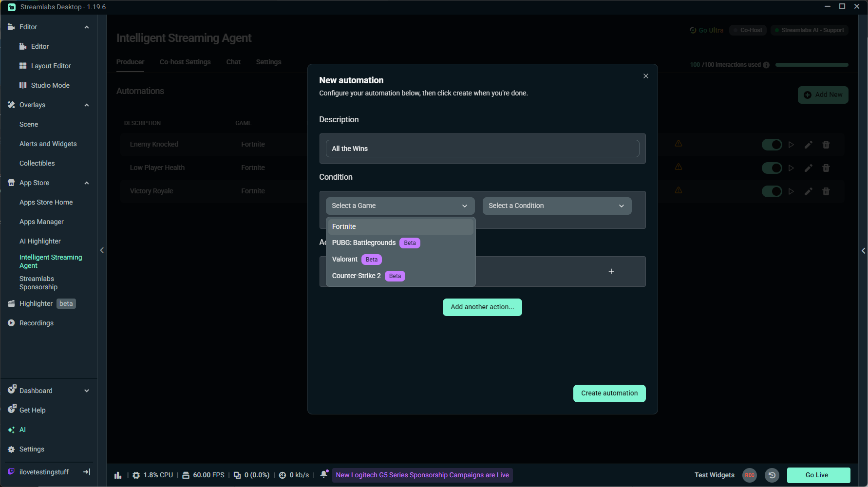868x487 pixels.
Task: Open the Select a Condition dropdown
Action: pos(556,206)
